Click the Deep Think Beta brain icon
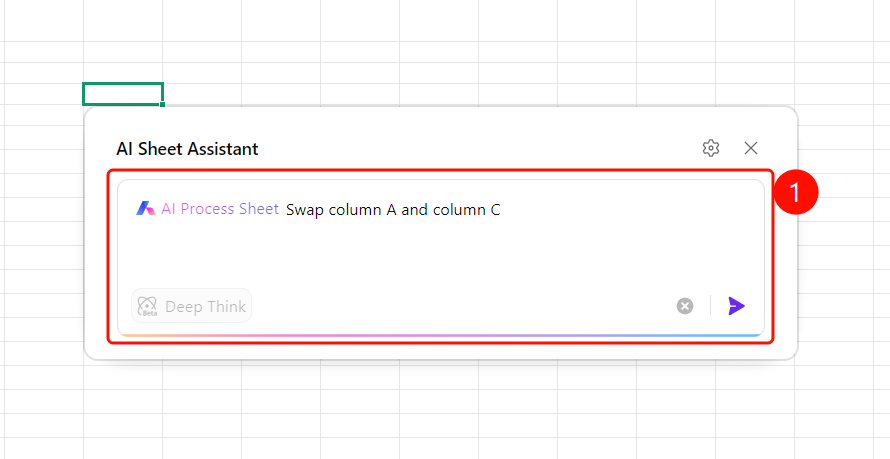Screen dimensions: 890x459 pos(148,306)
